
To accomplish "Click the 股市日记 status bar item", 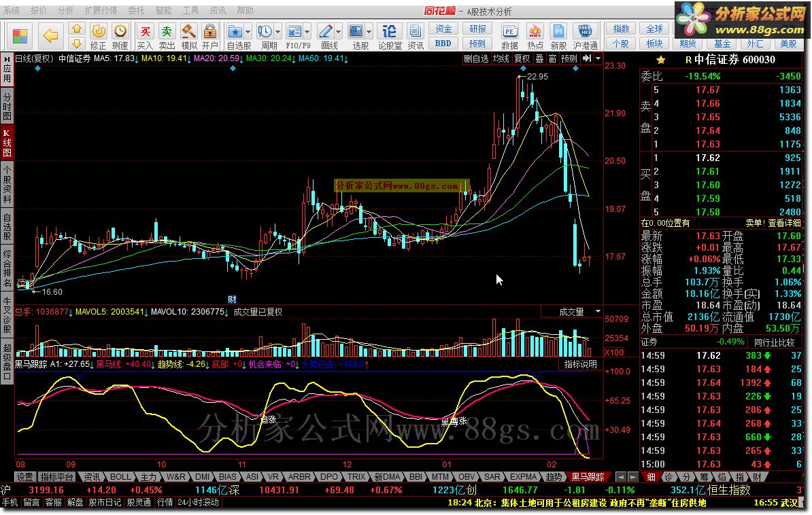I will (105, 502).
